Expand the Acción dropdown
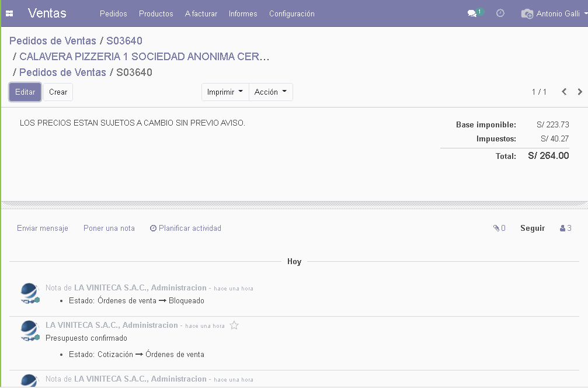Viewport: 588px width, 388px height. click(x=270, y=92)
